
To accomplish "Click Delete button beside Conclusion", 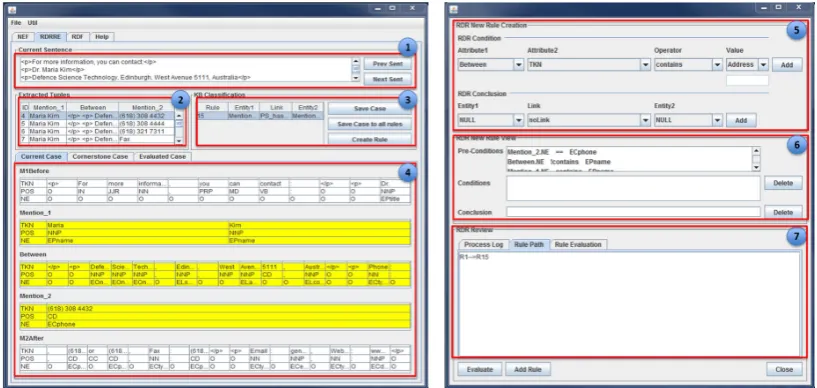I will (x=783, y=212).
